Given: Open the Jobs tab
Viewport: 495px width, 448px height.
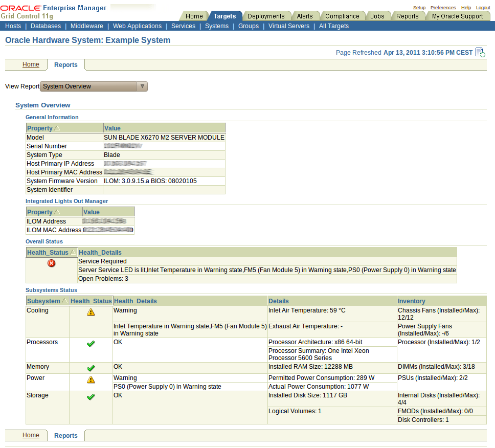Looking at the screenshot, I should [x=377, y=16].
